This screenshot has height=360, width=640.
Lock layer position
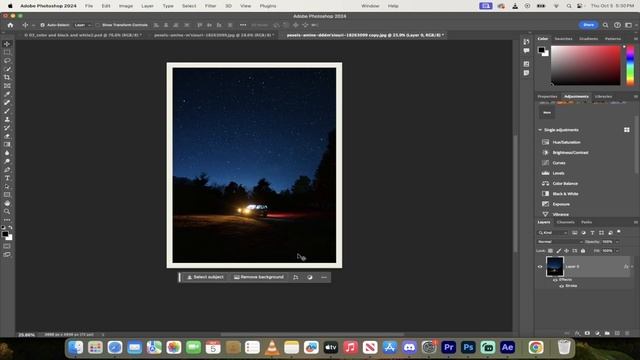click(x=567, y=251)
